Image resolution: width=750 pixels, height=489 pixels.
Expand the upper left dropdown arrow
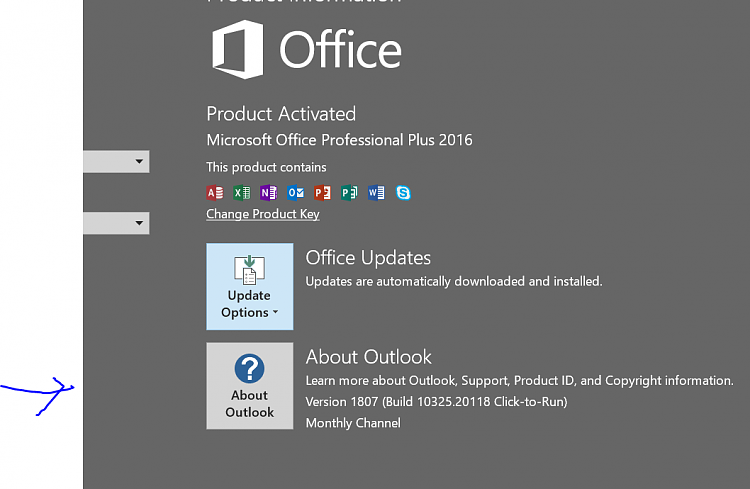click(x=139, y=161)
